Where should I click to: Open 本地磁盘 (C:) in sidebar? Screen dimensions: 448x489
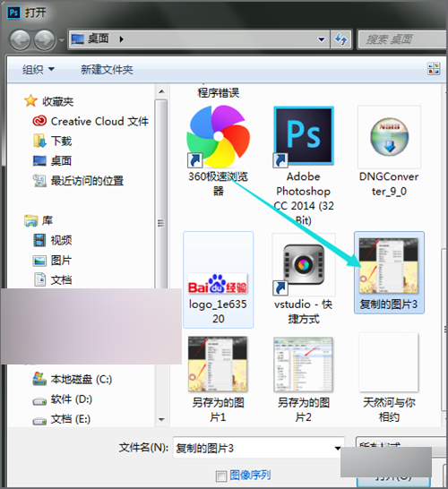(73, 379)
